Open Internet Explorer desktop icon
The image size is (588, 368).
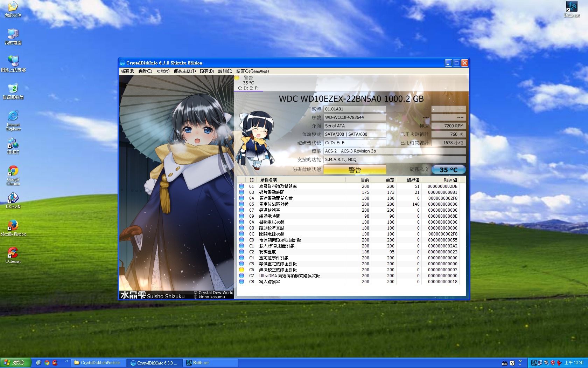point(13,121)
